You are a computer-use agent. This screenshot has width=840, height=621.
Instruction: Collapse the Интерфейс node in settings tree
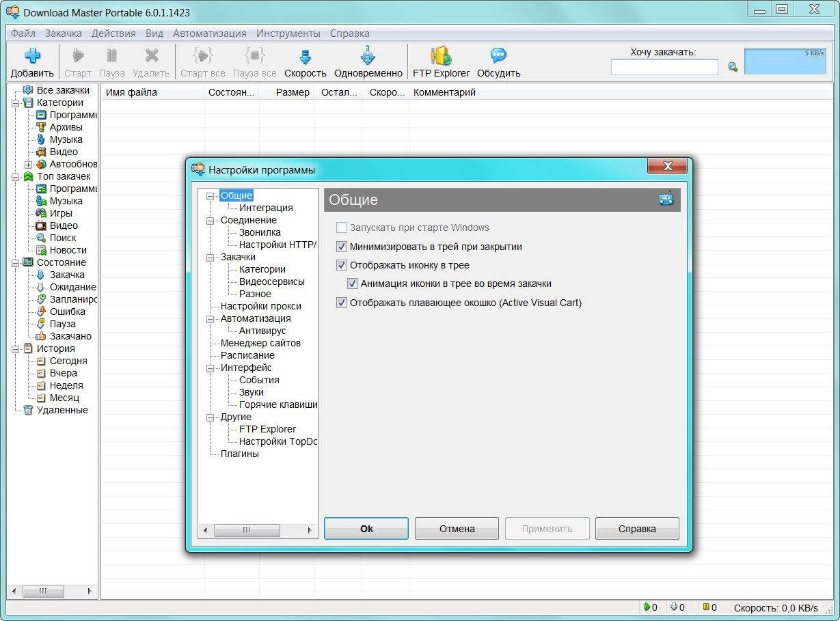click(211, 368)
